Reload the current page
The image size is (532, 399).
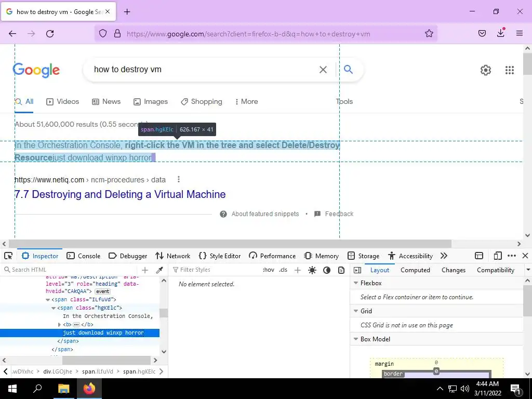point(50,34)
